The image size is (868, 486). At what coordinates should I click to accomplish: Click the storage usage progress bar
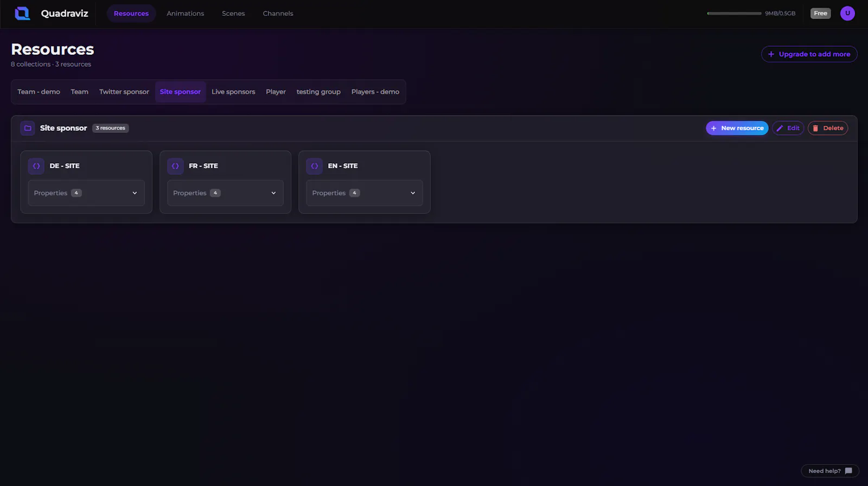coord(734,13)
